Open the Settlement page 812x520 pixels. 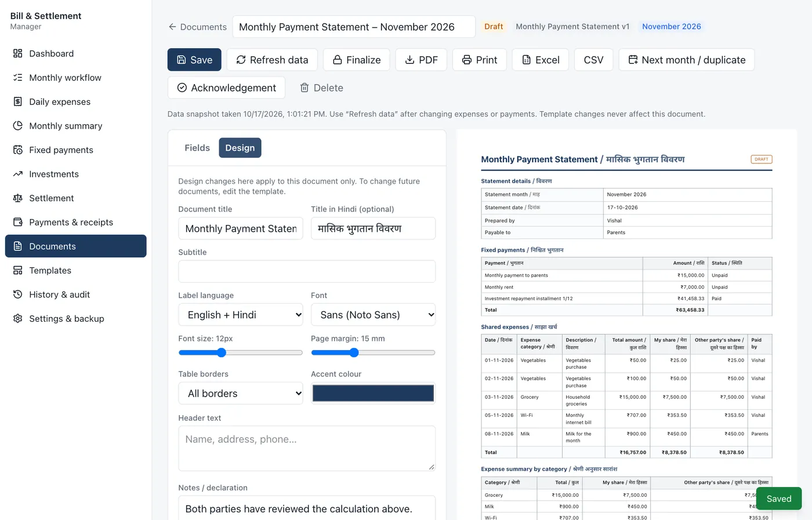[x=75, y=198]
